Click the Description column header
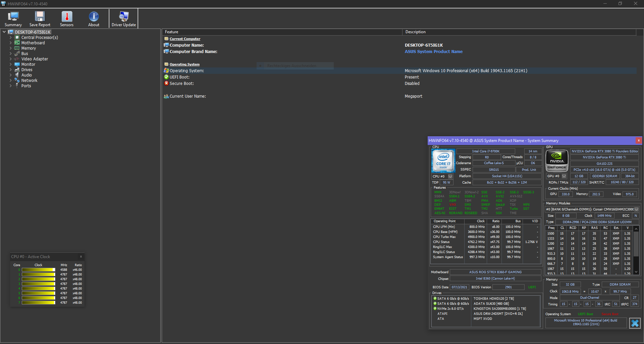 click(519, 32)
